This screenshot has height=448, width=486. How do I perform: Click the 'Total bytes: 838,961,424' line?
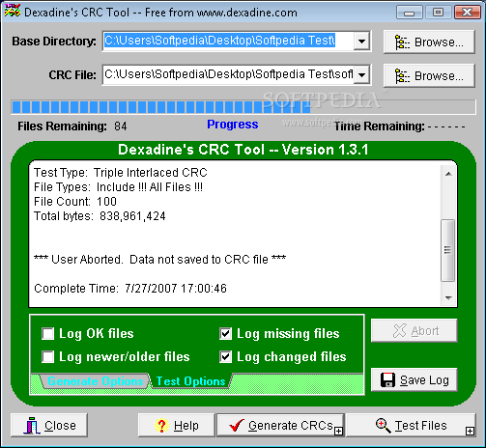click(100, 216)
